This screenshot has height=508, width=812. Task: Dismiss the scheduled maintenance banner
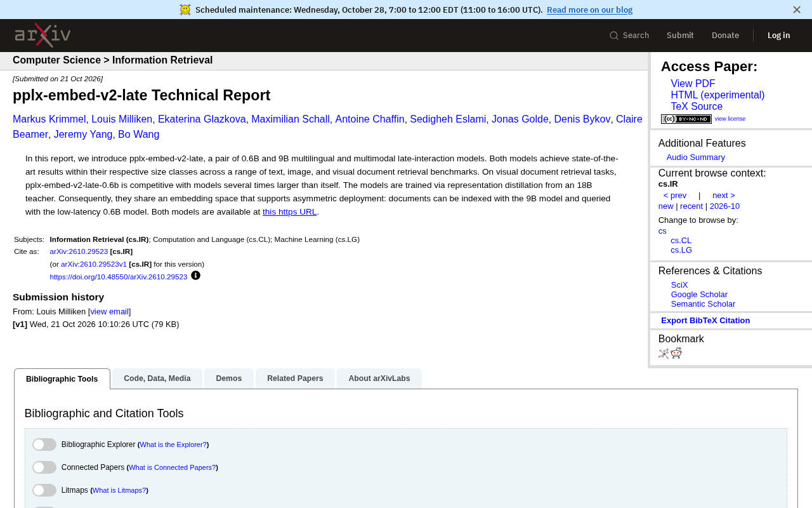tap(797, 10)
